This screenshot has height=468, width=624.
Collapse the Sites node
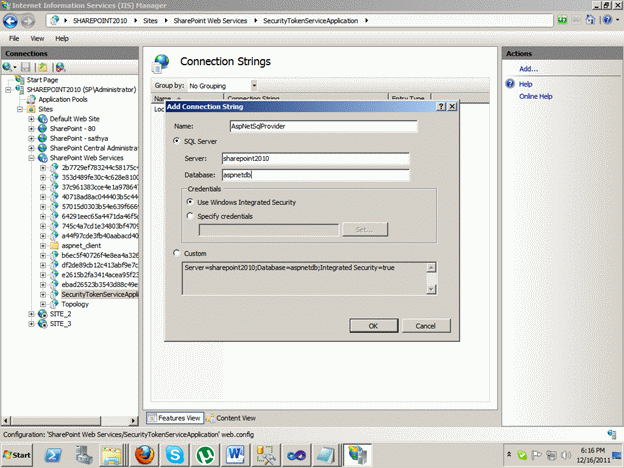20,109
